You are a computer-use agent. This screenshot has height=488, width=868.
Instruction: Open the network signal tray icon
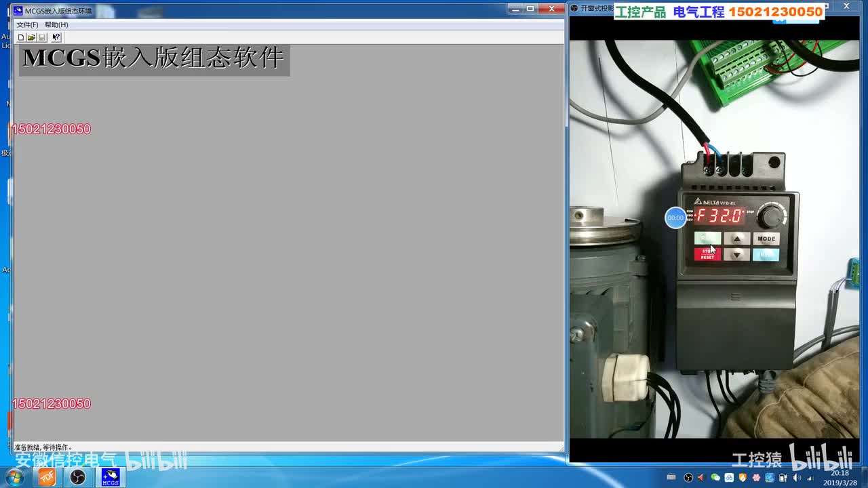(x=810, y=478)
